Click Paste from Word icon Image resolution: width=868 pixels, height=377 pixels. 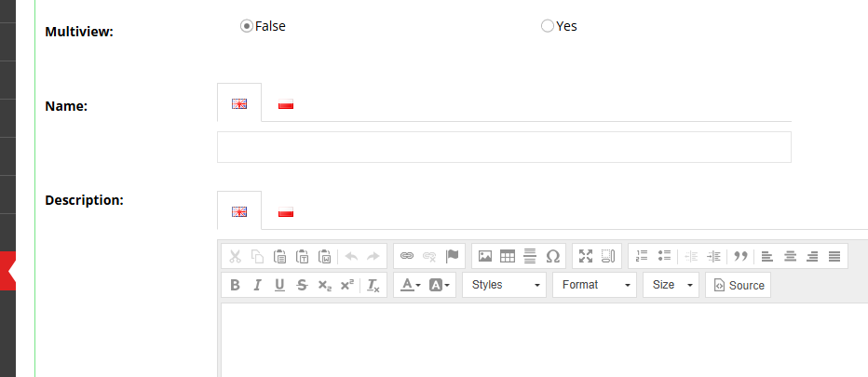[x=324, y=256]
